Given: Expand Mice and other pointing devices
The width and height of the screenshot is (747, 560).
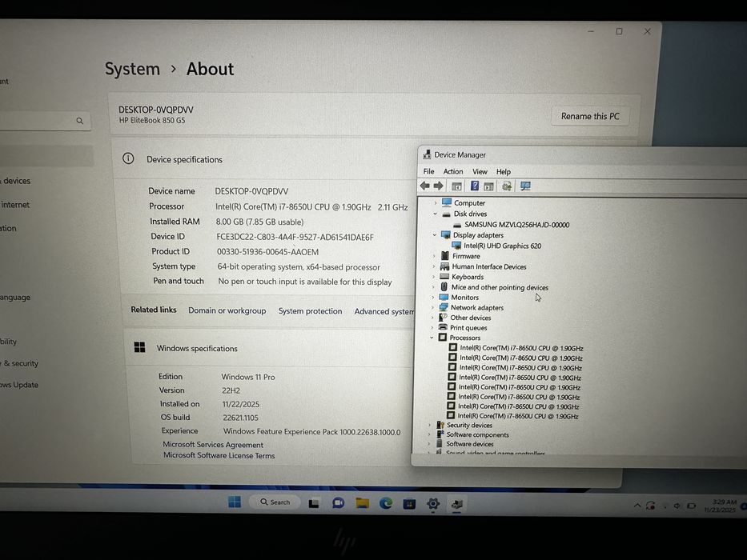Looking at the screenshot, I should 433,286.
